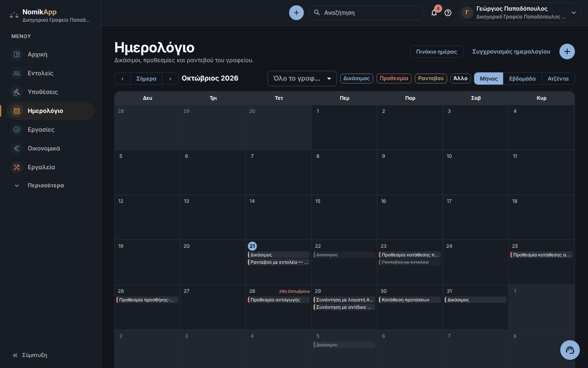Open Συνάντηση με λογιστή event on 29th

[x=344, y=300]
